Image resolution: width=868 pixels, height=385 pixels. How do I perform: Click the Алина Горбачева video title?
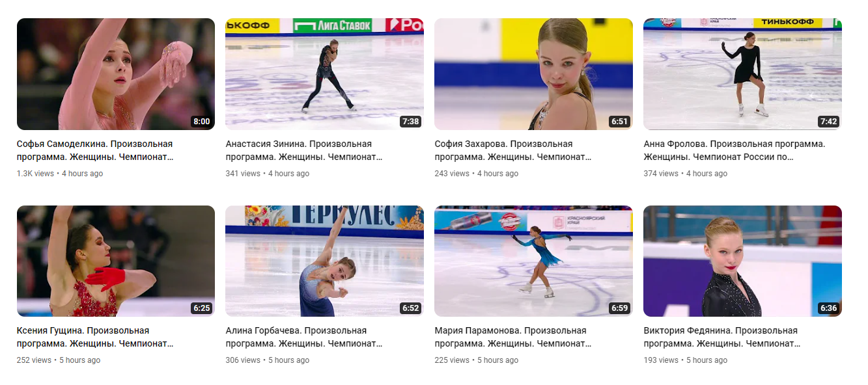tap(304, 337)
